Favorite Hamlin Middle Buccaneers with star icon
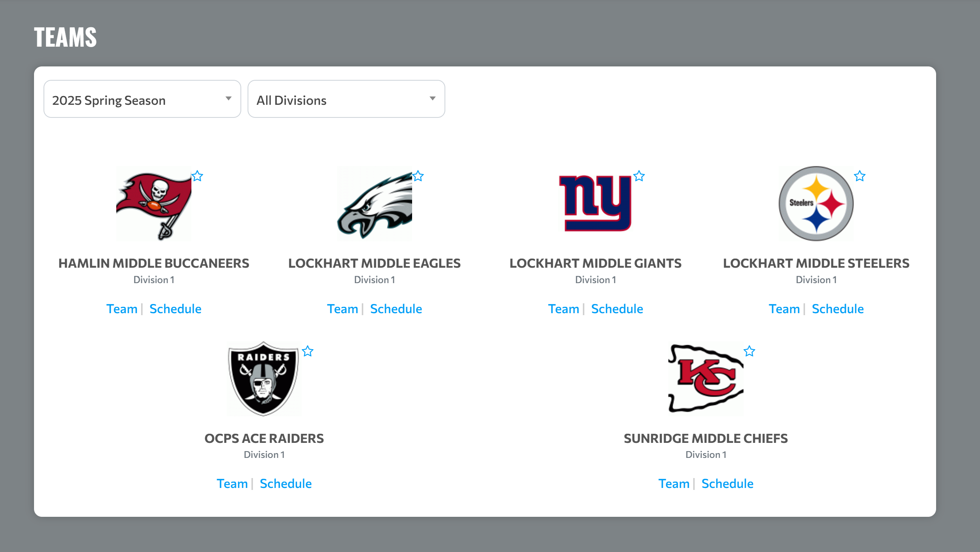 click(x=197, y=176)
